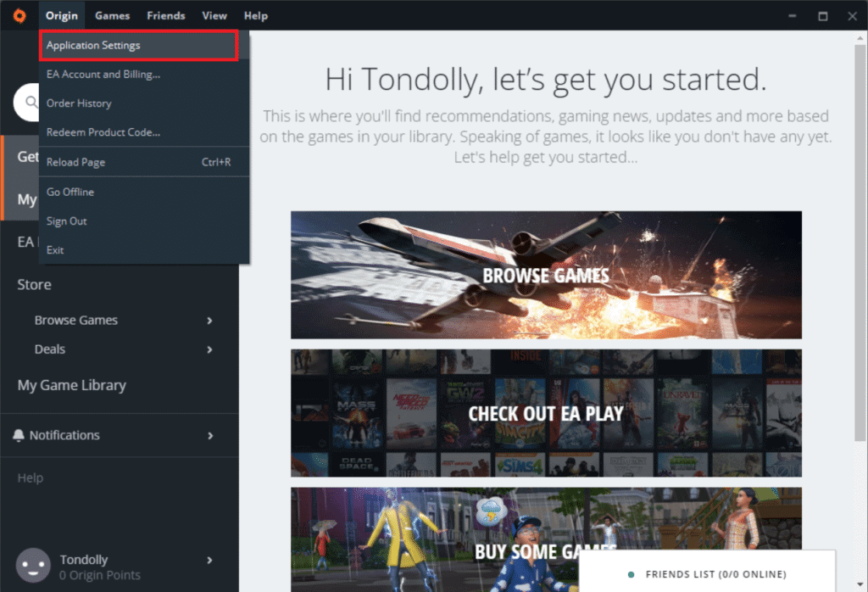
Task: Expand the Deals chevron
Action: [x=209, y=349]
